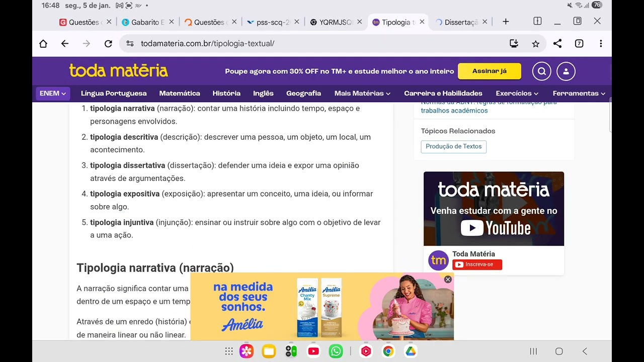Launch YouTube from the taskbar
Screen dimensions: 644x362
coord(313,351)
